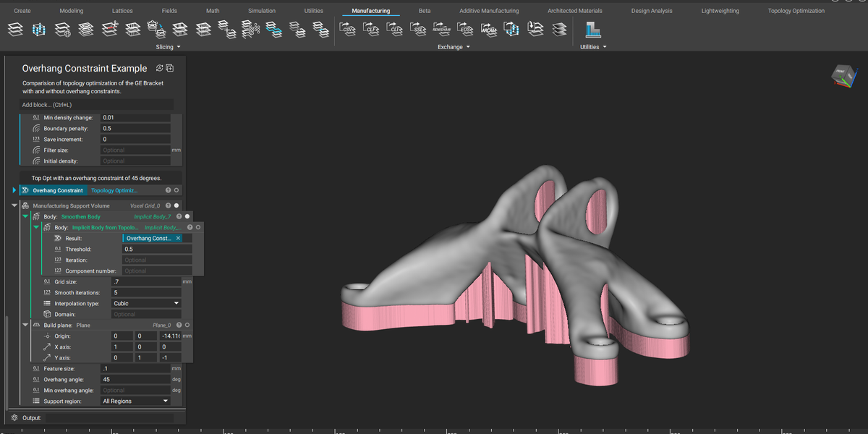Toggle visibility of the Overhang Constraint block

click(x=176, y=190)
